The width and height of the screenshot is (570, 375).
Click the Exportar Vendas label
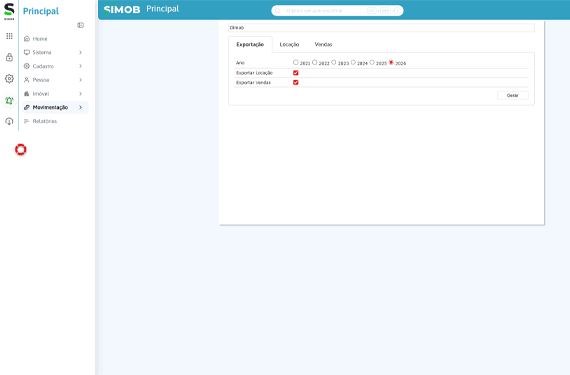click(x=253, y=83)
